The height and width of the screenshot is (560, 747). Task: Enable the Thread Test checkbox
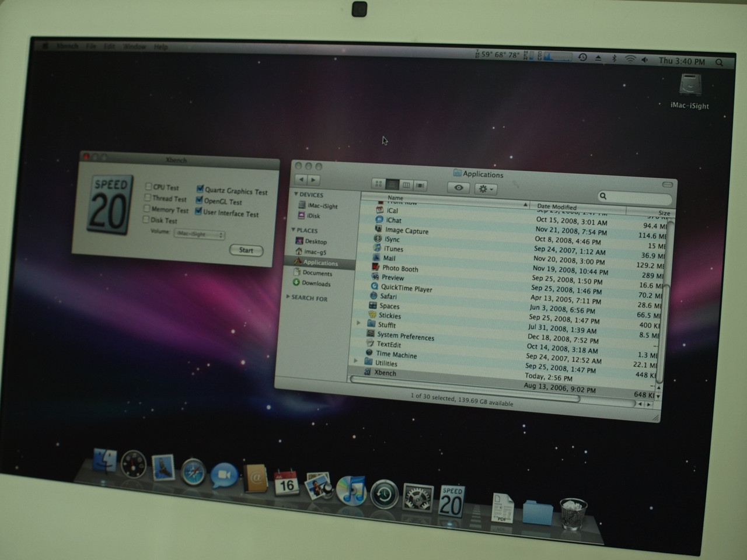[148, 198]
